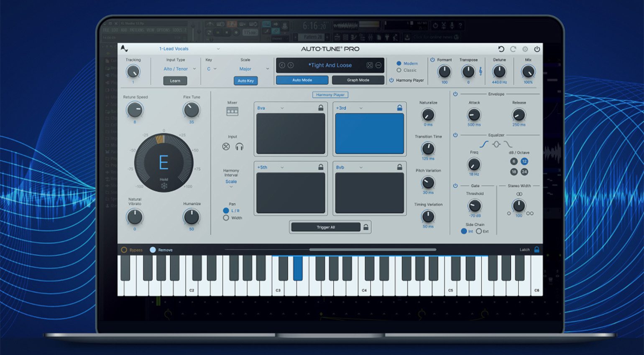Image resolution: width=644 pixels, height=355 pixels.
Task: Select the band-pass filter shape icon in Equalizer
Action: [496, 144]
